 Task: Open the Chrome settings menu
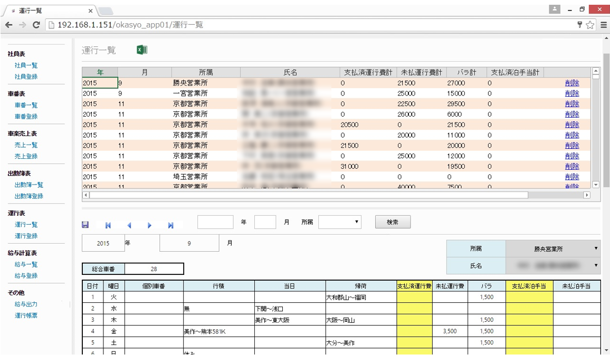[605, 24]
